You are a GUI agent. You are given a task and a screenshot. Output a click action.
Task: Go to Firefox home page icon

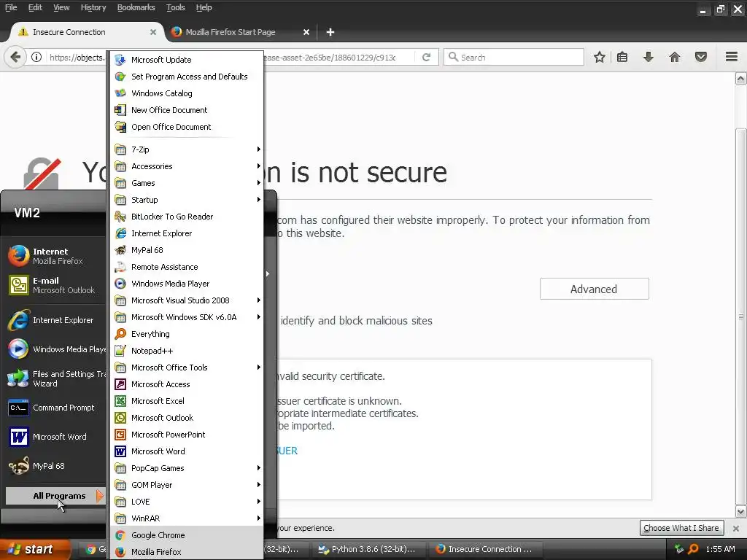[674, 57]
